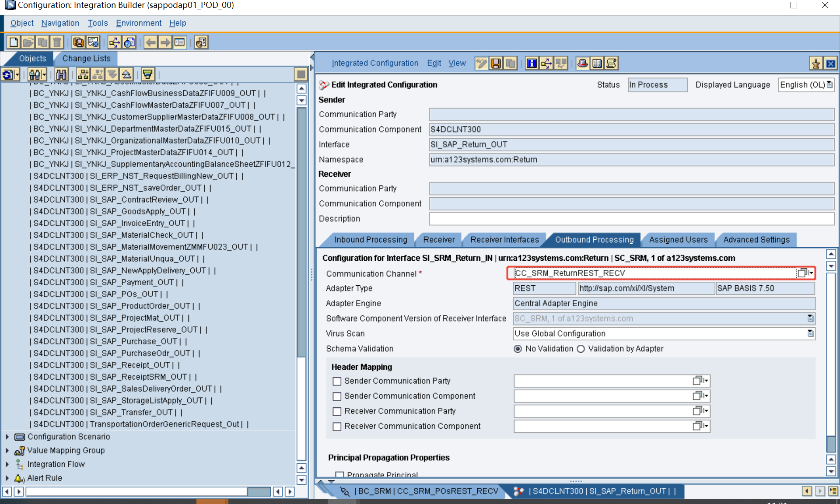The width and height of the screenshot is (840, 504).
Task: Click the Help menu item
Action: (178, 23)
